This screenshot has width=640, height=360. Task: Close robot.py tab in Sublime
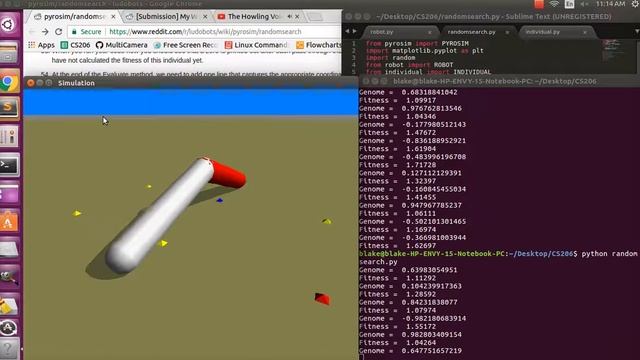tap(429, 32)
